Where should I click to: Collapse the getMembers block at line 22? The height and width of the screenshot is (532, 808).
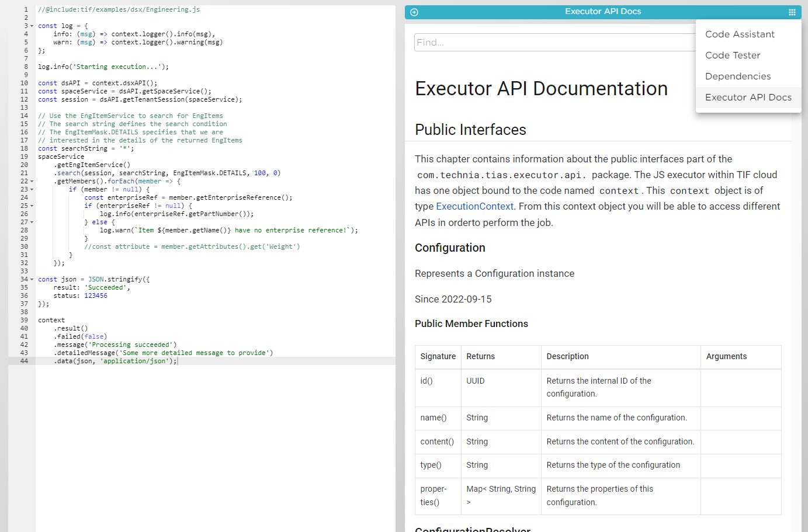coord(31,180)
